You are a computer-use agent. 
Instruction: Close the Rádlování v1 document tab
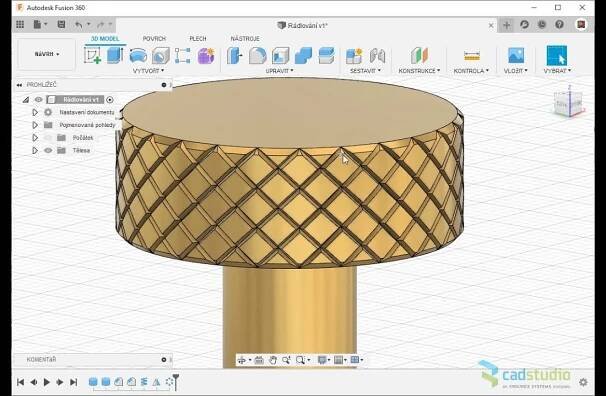[x=491, y=25]
